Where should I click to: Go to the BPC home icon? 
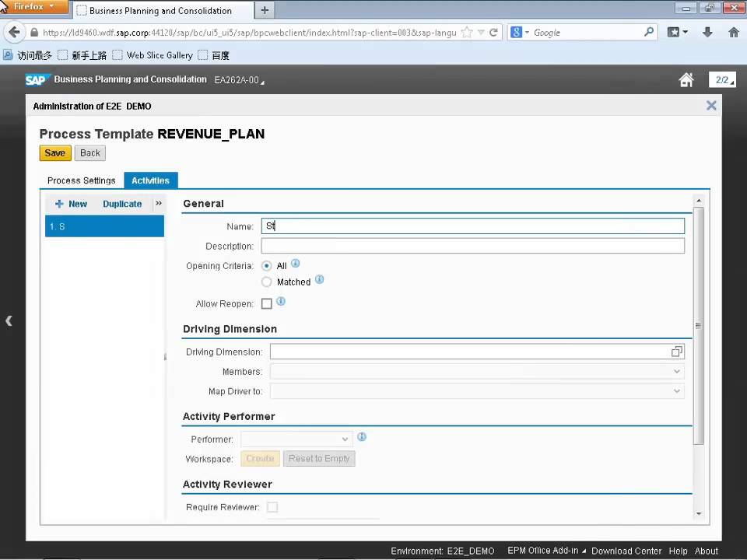pos(686,79)
